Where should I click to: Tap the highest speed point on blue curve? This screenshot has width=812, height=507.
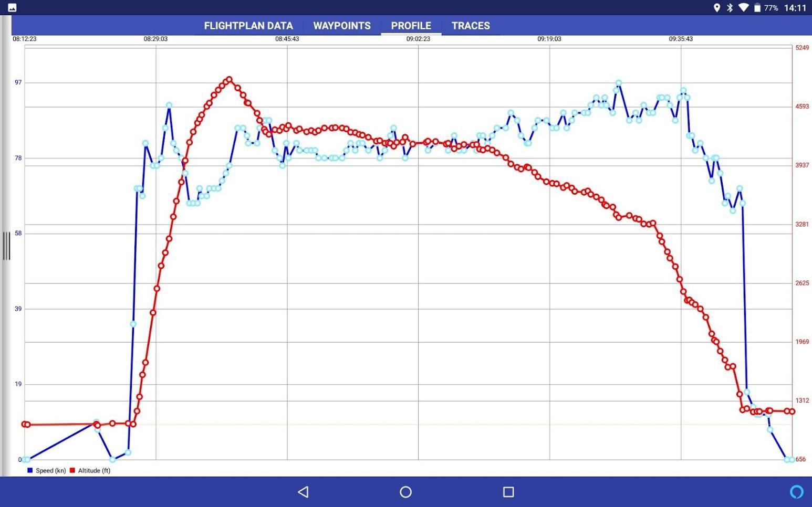pyautogui.click(x=619, y=83)
